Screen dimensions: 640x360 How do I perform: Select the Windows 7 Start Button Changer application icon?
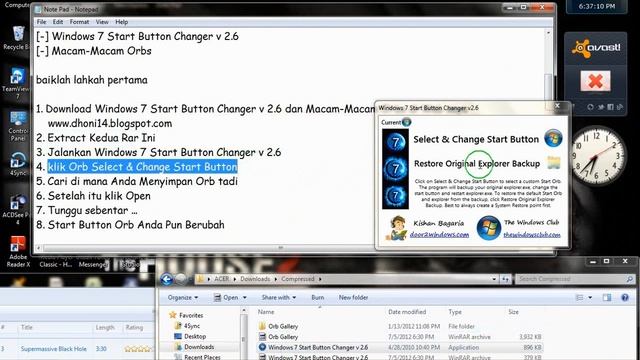point(262,347)
